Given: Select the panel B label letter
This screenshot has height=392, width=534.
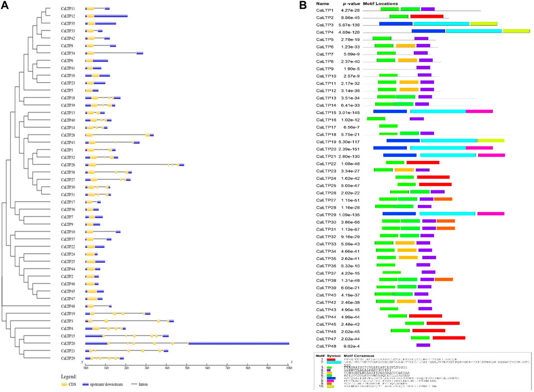Looking at the screenshot, I should point(303,5).
